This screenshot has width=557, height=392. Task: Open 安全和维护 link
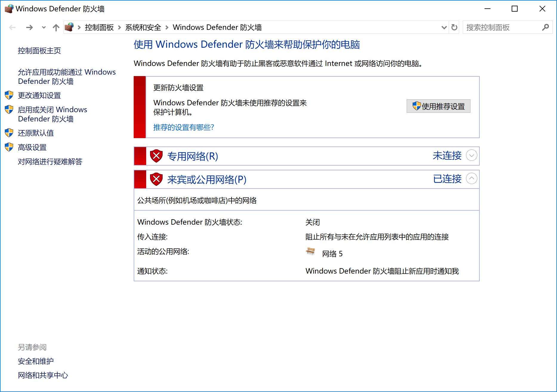tap(36, 361)
